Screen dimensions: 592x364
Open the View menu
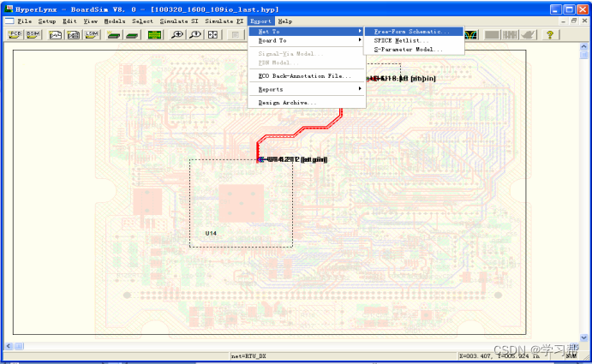(x=91, y=21)
